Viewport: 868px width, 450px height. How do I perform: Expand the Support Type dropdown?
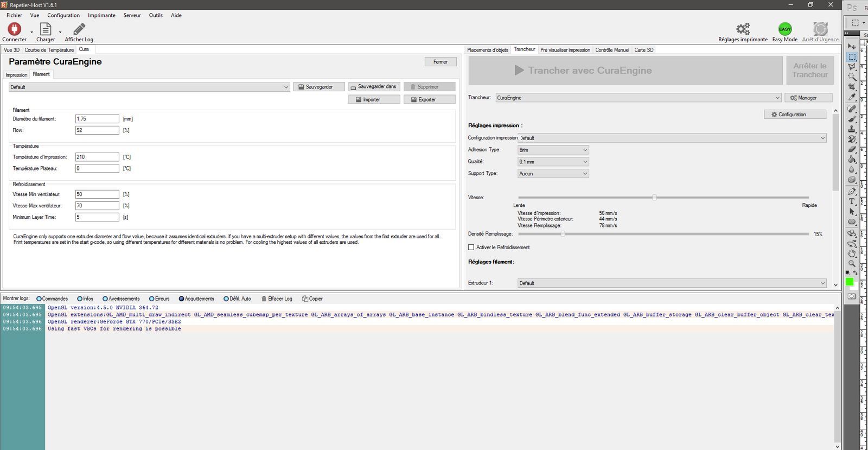(x=553, y=174)
